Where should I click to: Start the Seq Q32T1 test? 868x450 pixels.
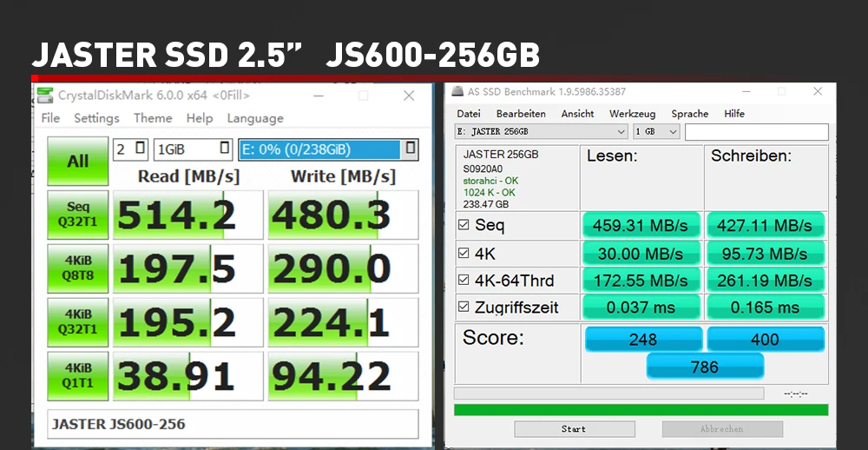point(77,215)
